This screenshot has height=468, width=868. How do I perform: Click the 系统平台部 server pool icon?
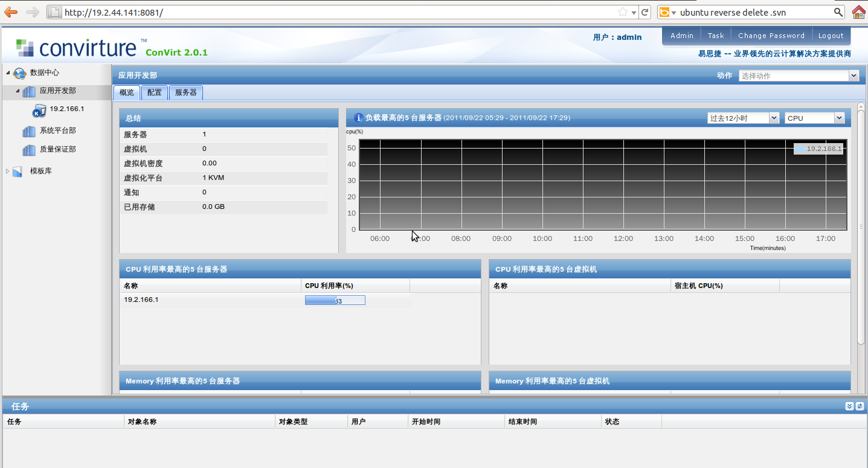tap(29, 131)
